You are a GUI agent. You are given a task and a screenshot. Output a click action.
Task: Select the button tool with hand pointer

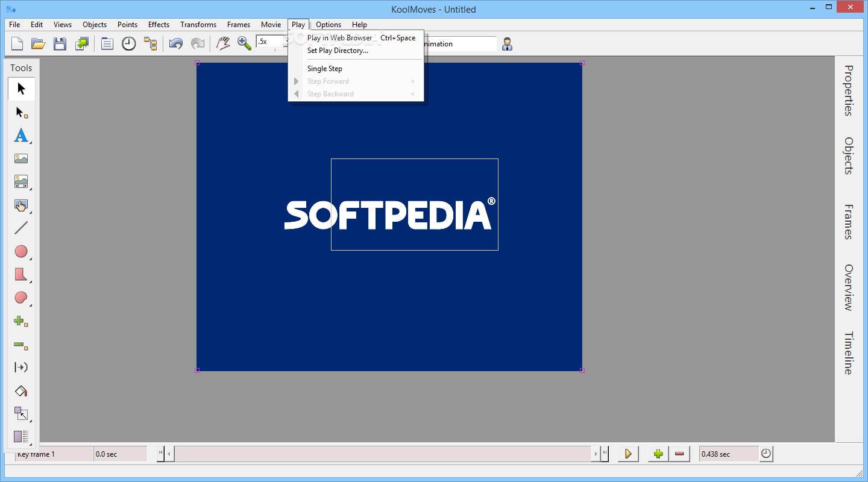point(21,205)
